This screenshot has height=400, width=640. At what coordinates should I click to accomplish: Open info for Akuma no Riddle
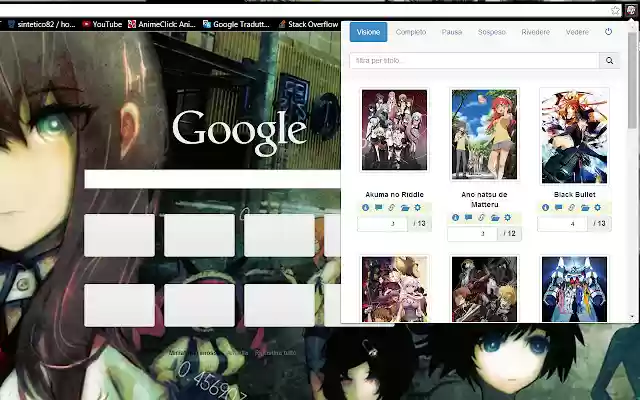(365, 208)
